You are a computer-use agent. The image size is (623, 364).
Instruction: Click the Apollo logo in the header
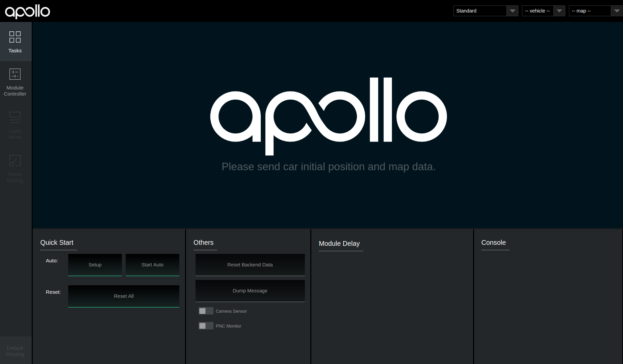pos(28,11)
